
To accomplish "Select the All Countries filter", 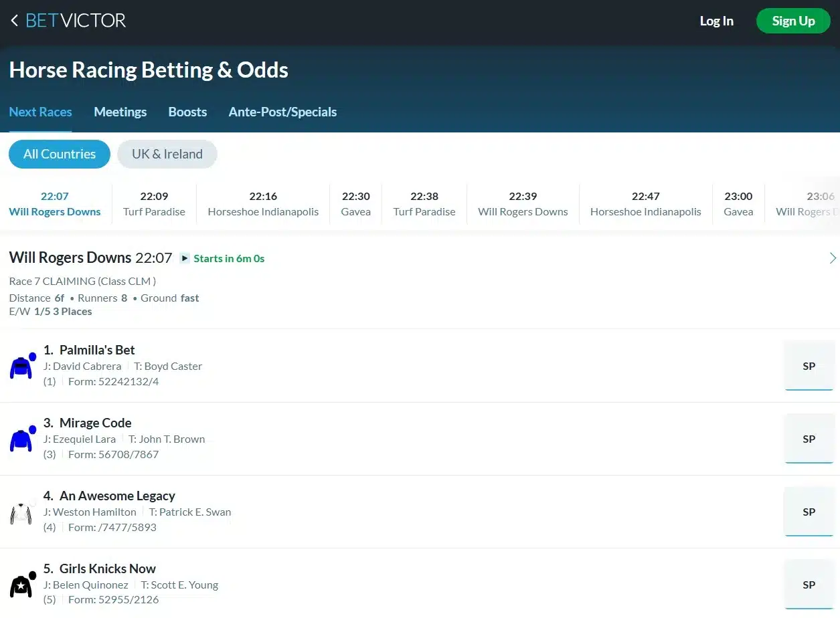I will point(60,154).
